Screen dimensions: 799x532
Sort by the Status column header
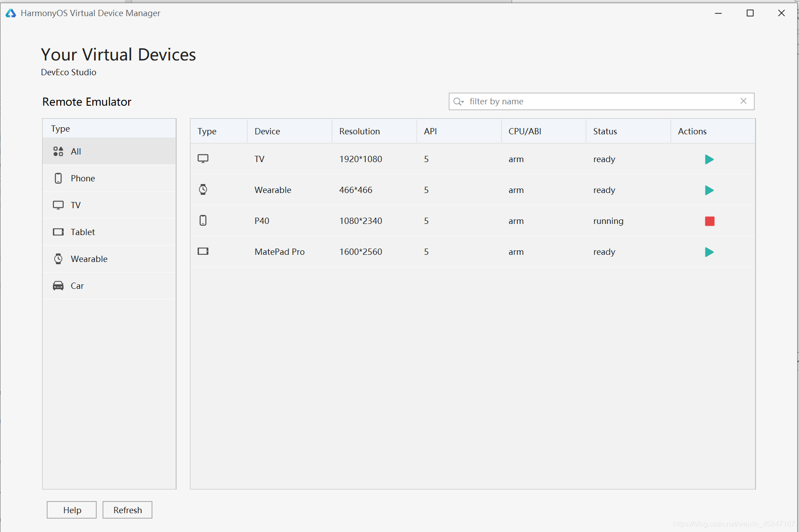628,131
